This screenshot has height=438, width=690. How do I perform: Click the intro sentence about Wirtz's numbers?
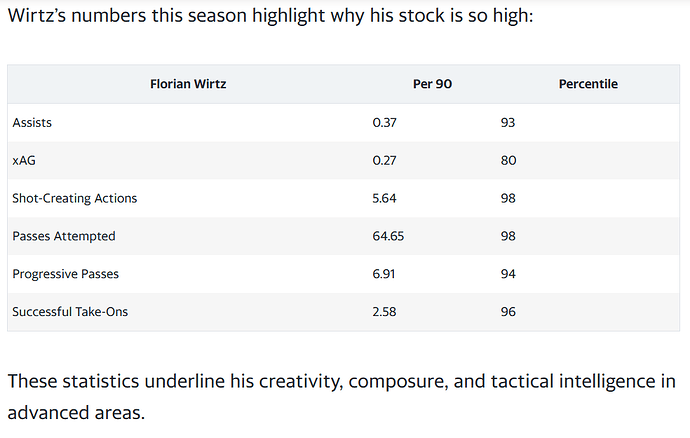pyautogui.click(x=271, y=16)
